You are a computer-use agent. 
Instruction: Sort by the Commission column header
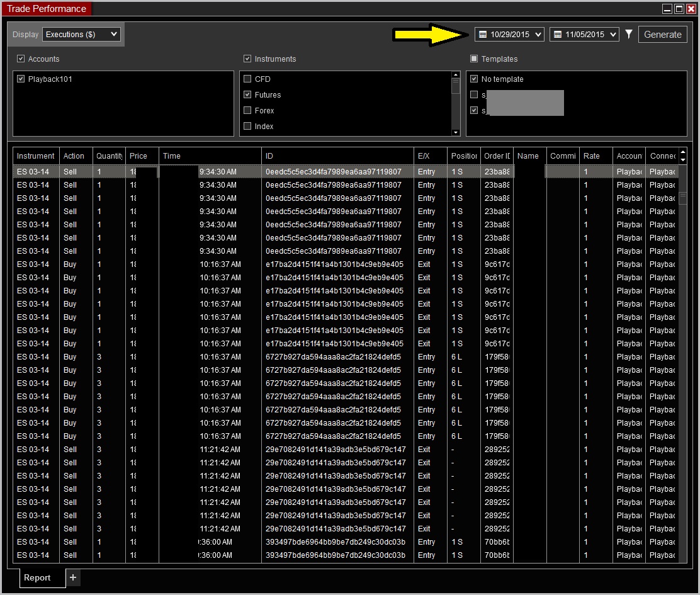pyautogui.click(x=563, y=156)
